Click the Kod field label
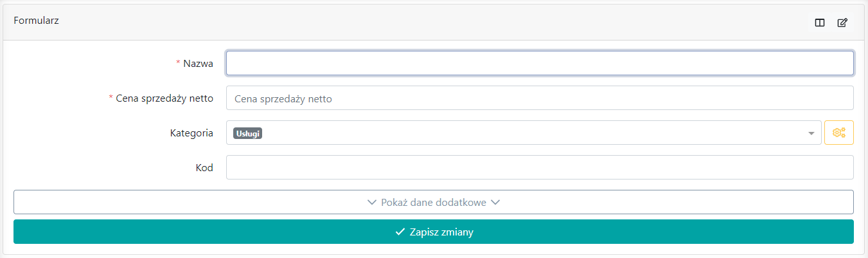Screen dimensions: 868x258 coord(204,168)
